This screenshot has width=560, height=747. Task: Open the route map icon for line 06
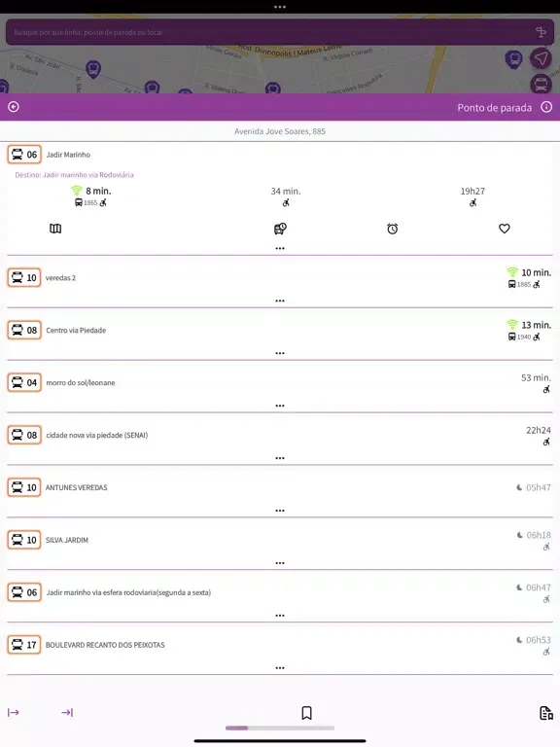tap(55, 229)
